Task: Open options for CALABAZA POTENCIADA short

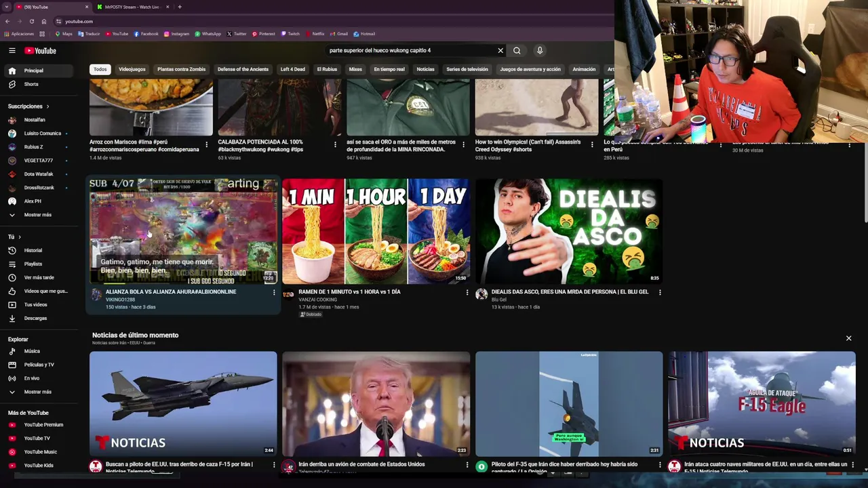Action: (335, 144)
